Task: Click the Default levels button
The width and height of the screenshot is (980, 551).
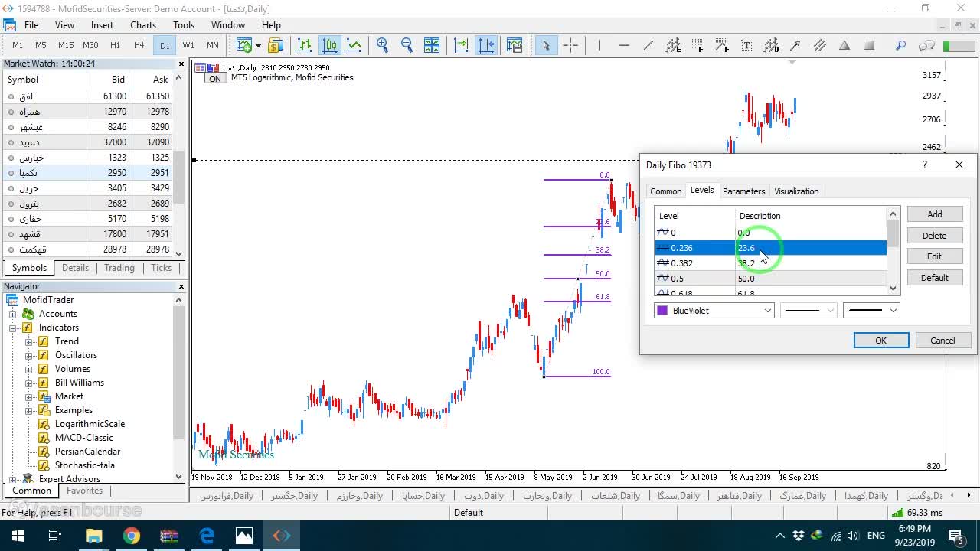Action: point(935,278)
